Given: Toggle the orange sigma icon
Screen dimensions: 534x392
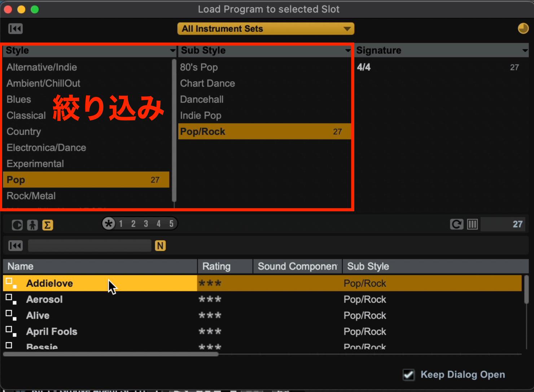Looking at the screenshot, I should click(48, 225).
